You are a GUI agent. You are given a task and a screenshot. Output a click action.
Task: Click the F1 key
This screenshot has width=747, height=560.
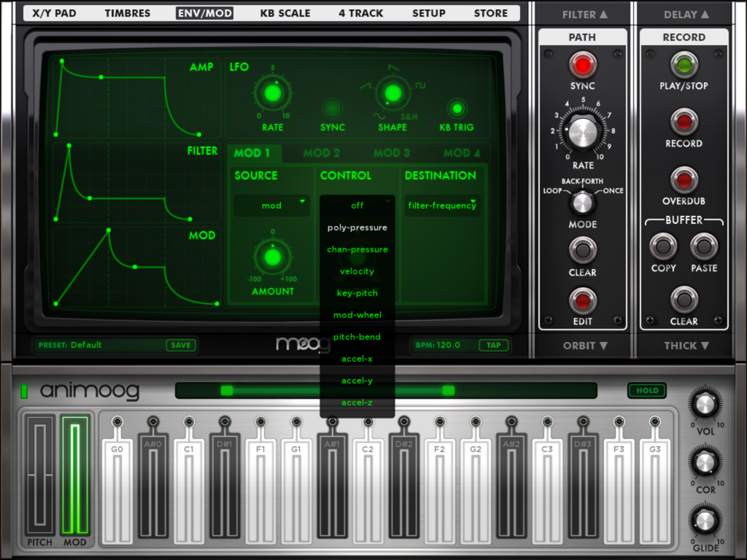(260, 491)
